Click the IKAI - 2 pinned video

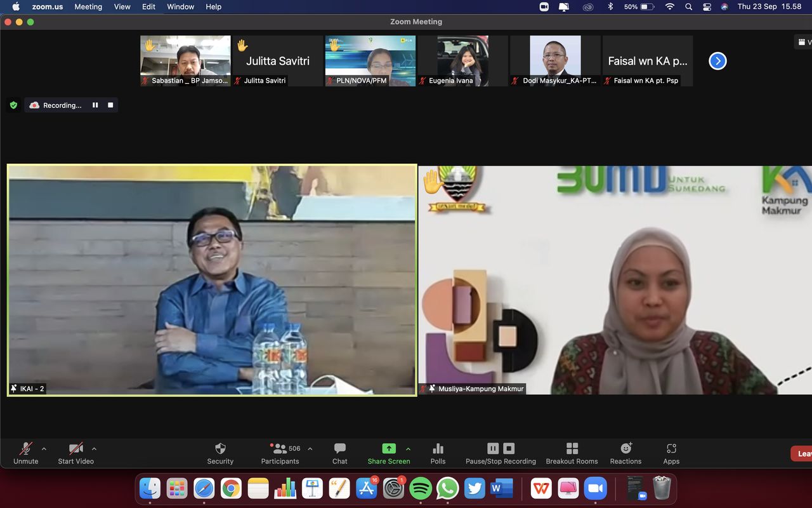click(x=212, y=280)
